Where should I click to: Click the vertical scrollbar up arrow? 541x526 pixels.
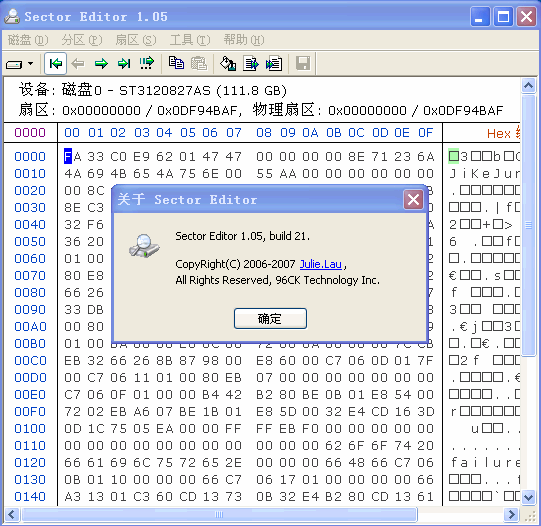click(x=529, y=85)
